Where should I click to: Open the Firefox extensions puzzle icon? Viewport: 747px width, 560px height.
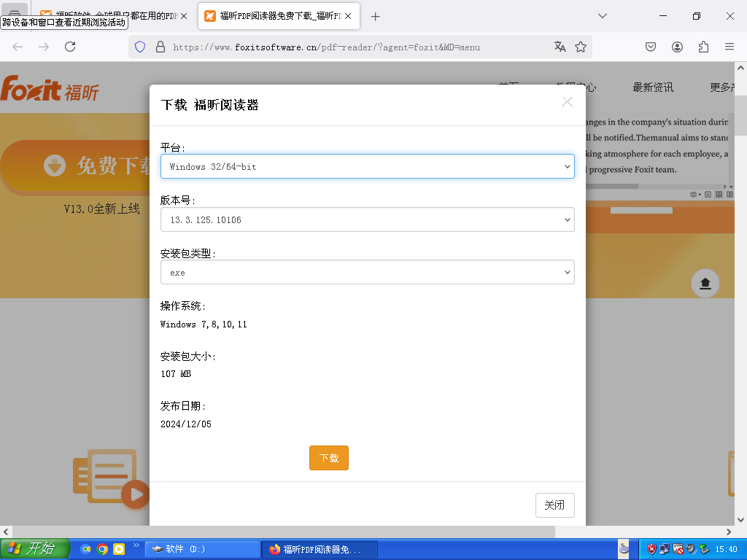(x=703, y=47)
